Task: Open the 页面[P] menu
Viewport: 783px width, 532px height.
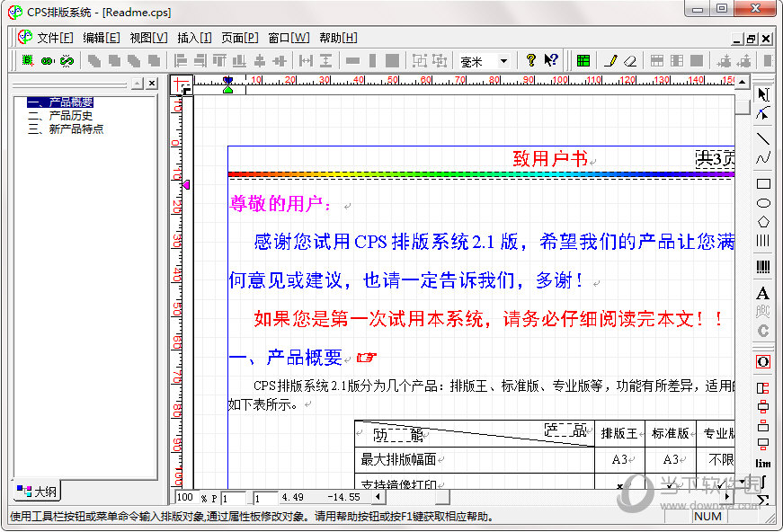Action: pos(240,38)
